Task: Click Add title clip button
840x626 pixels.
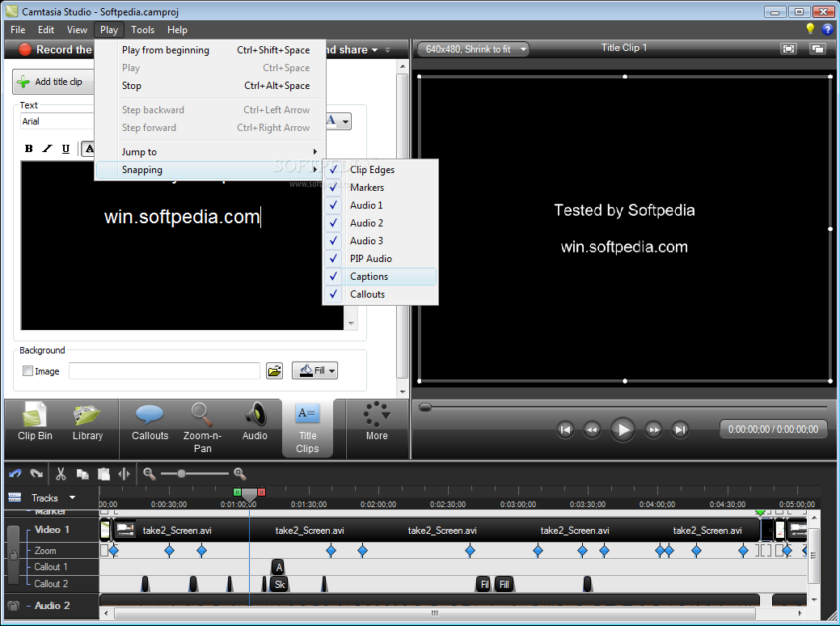Action: pos(53,82)
